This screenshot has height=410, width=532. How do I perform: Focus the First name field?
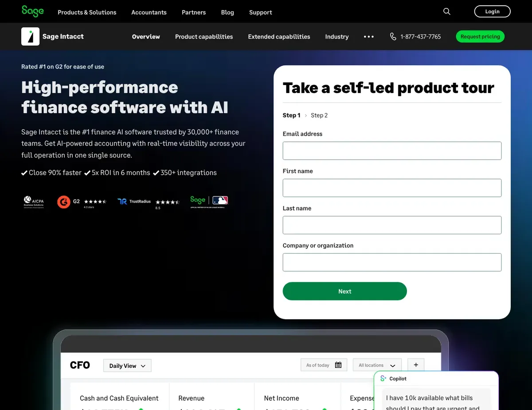[x=392, y=188]
